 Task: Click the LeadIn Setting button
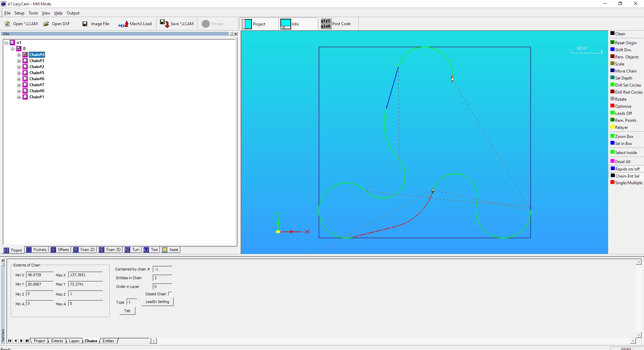pyautogui.click(x=157, y=302)
